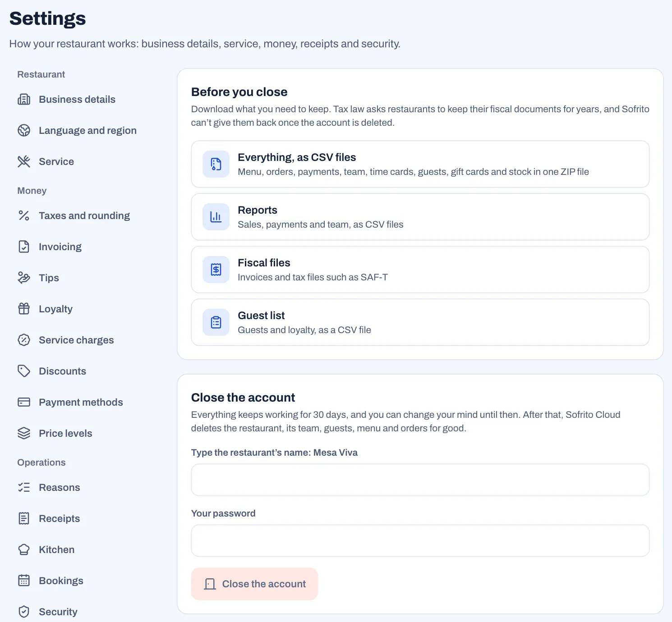Click the Kitchen chef hat icon
Image resolution: width=672 pixels, height=622 pixels.
(x=24, y=550)
